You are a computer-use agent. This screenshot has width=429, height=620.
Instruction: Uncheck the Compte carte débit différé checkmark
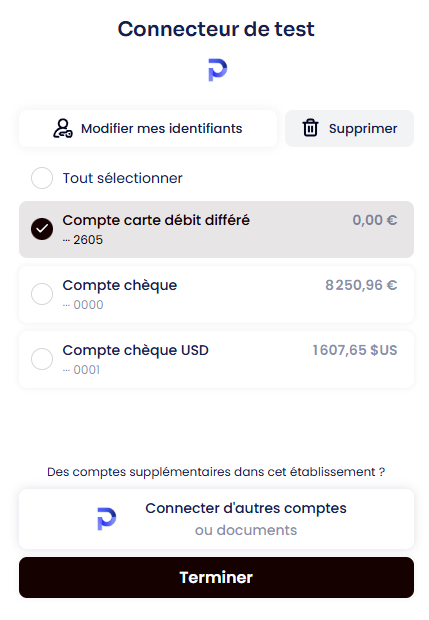[x=42, y=229]
